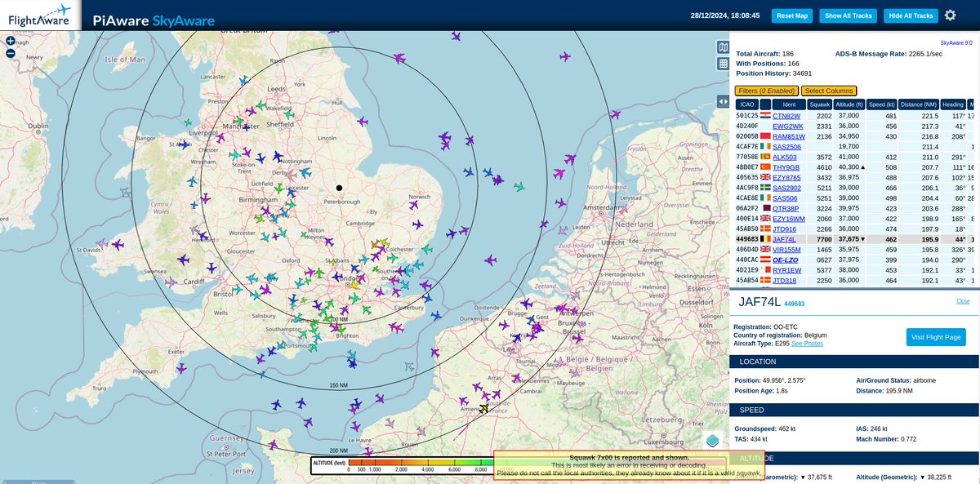Select orange aircraft icon near Colchester
The height and width of the screenshot is (484, 980).
pyautogui.click(x=376, y=243)
